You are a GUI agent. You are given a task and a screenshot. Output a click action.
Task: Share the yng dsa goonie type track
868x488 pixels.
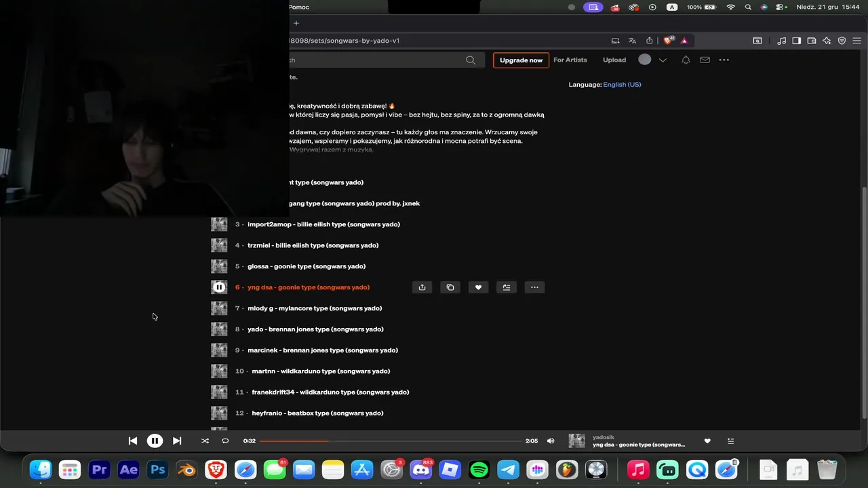(422, 287)
